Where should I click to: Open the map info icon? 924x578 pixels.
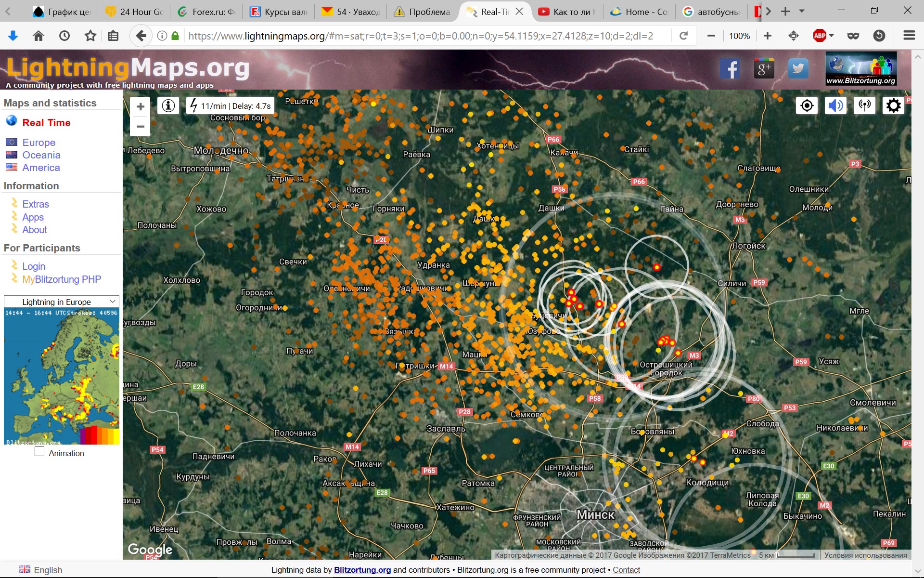click(168, 105)
